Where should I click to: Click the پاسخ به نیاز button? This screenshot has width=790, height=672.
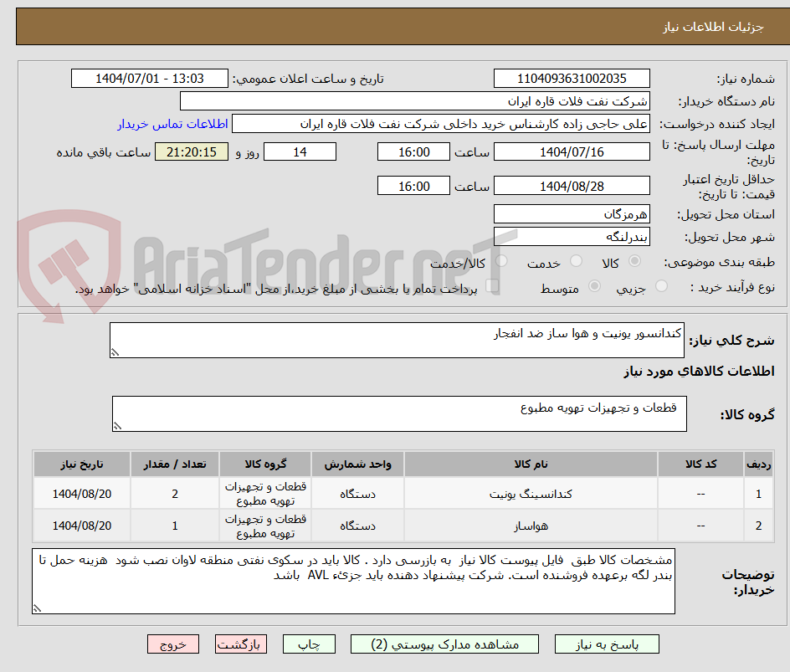coord(607,644)
